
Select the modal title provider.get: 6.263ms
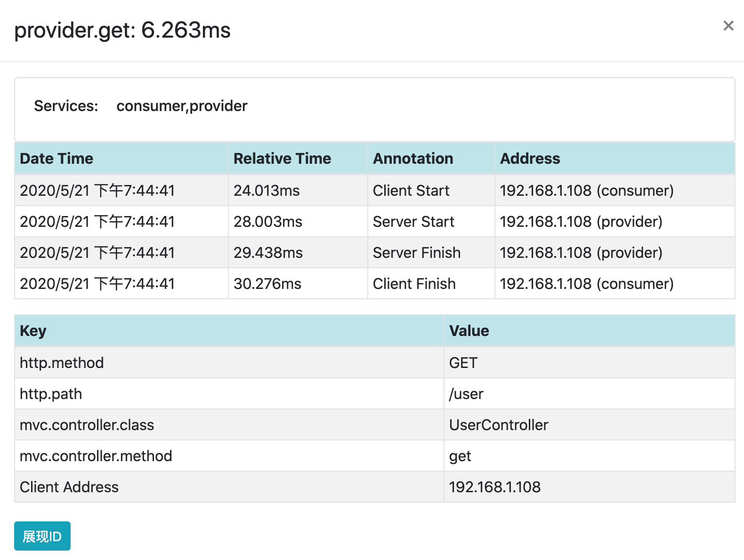point(122,30)
